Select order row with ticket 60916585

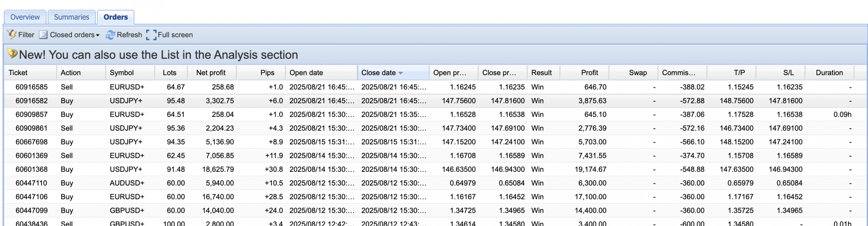32,87
